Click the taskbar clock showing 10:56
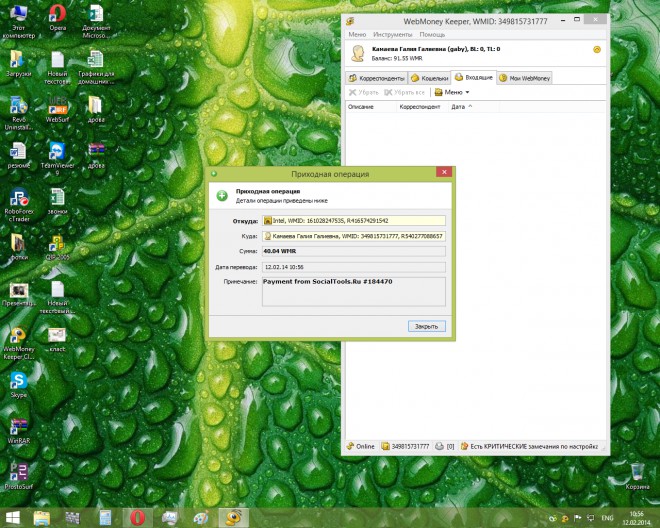Viewport: 660px width, 528px height. (636, 518)
